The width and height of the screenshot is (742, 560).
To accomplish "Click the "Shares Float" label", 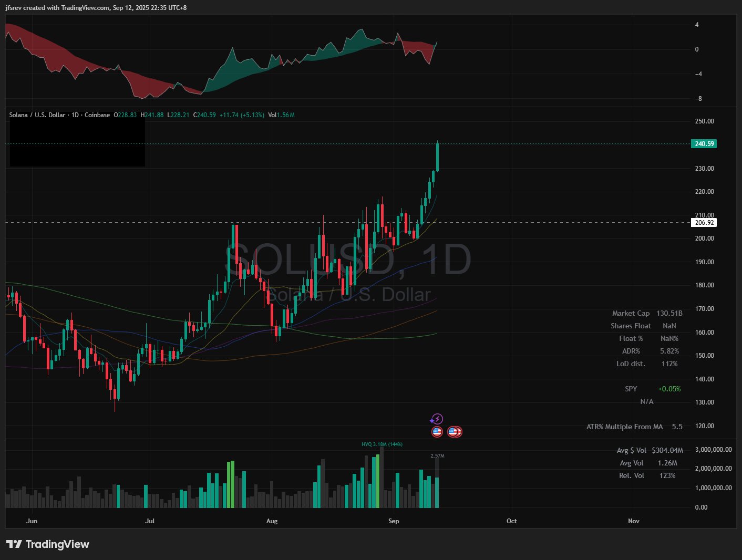I will [631, 326].
